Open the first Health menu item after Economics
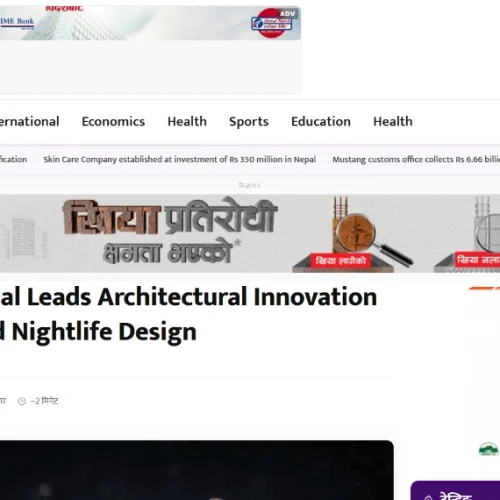The height and width of the screenshot is (500, 500). 187,122
